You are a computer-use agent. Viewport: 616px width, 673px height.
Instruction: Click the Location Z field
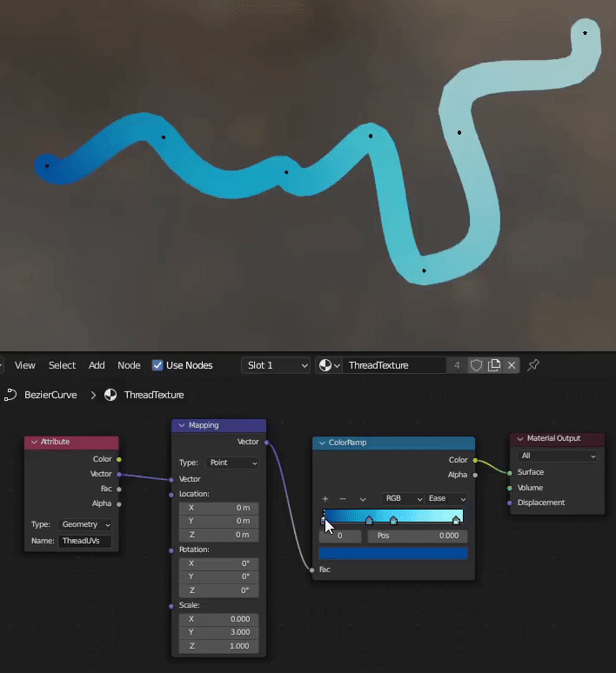point(219,535)
